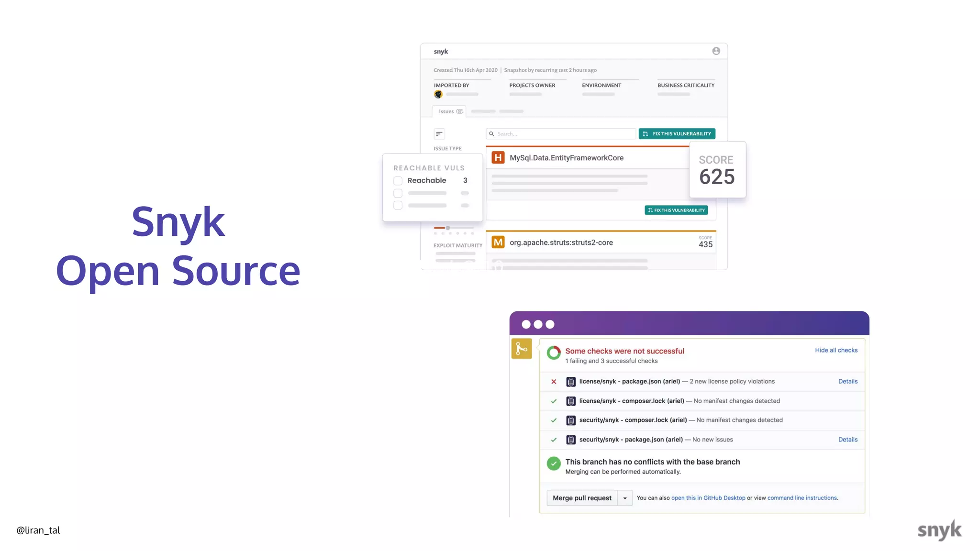Click the slider handle above Exploit Maturity
The height and width of the screenshot is (551, 980).
(x=447, y=228)
